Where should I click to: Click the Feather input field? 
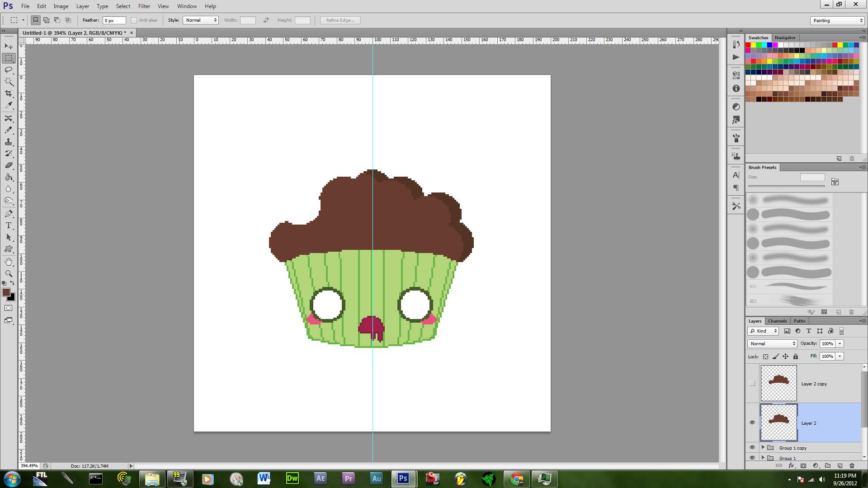coord(114,20)
